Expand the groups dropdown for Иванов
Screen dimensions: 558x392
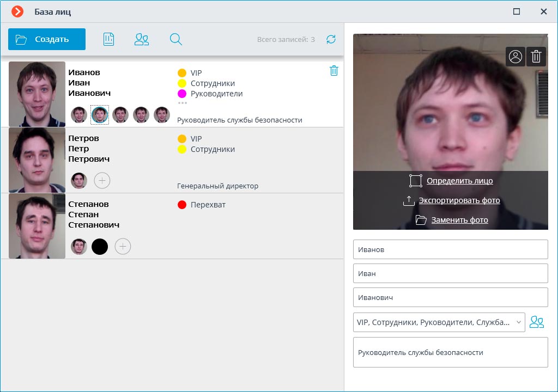pyautogui.click(x=518, y=322)
